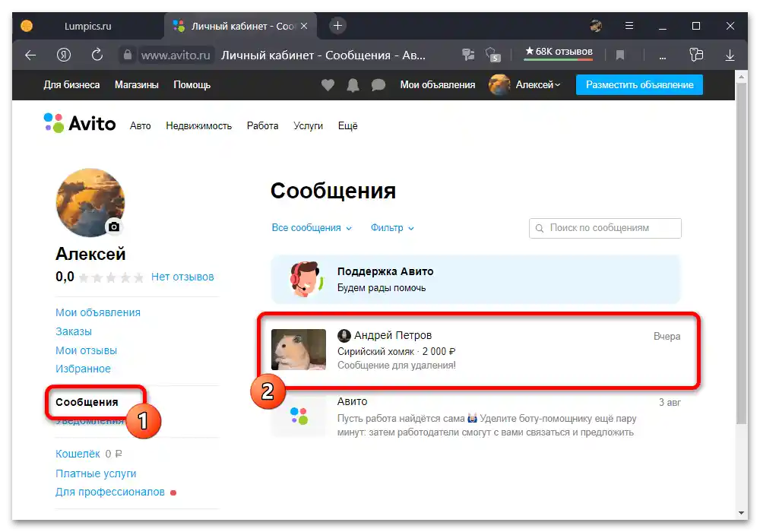Click the Avito support agent avatar

tap(306, 279)
